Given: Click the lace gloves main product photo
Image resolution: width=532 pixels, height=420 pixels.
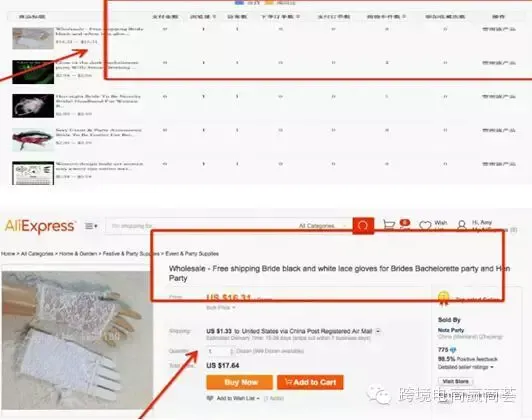Looking at the screenshot, I should tap(77, 340).
